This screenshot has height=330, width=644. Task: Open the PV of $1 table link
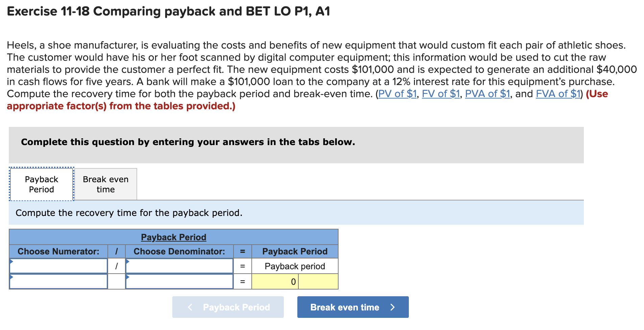pyautogui.click(x=397, y=94)
